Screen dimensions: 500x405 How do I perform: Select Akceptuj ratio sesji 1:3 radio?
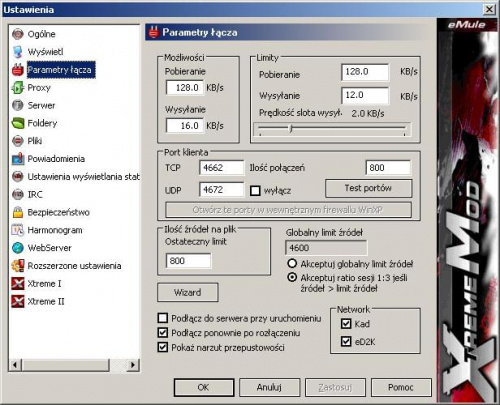click(292, 277)
